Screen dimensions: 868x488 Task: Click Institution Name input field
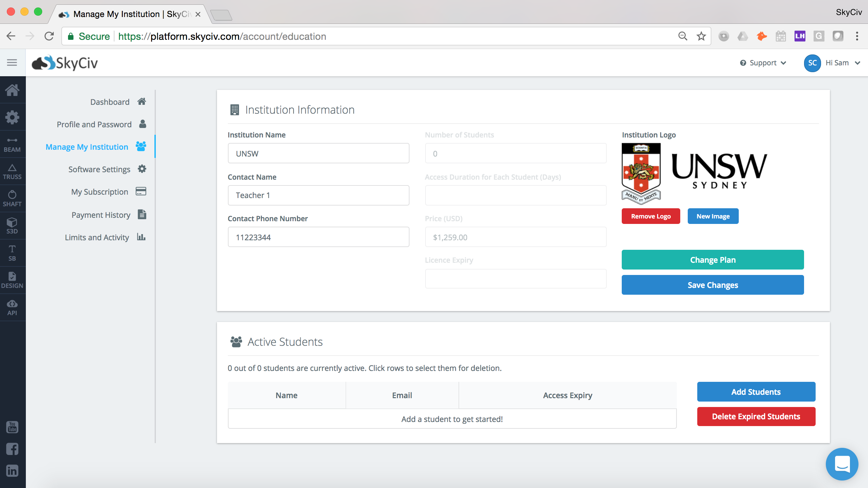click(318, 153)
